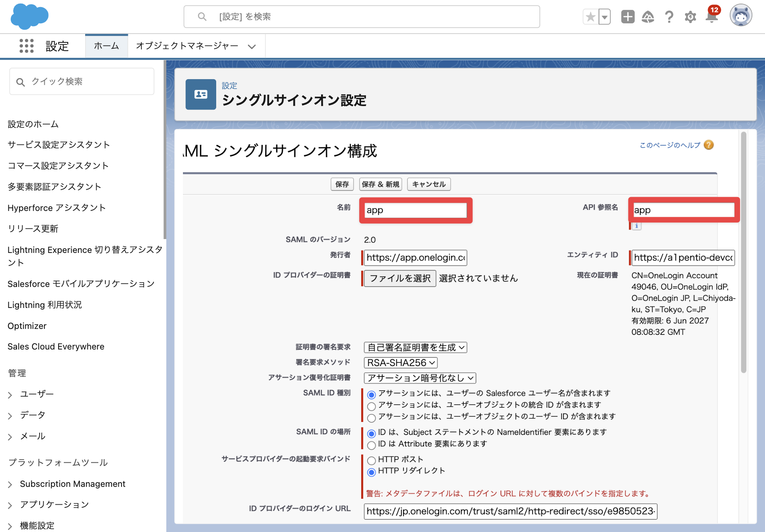Click the favorites star icon
Image resolution: width=765 pixels, height=532 pixels.
590,17
